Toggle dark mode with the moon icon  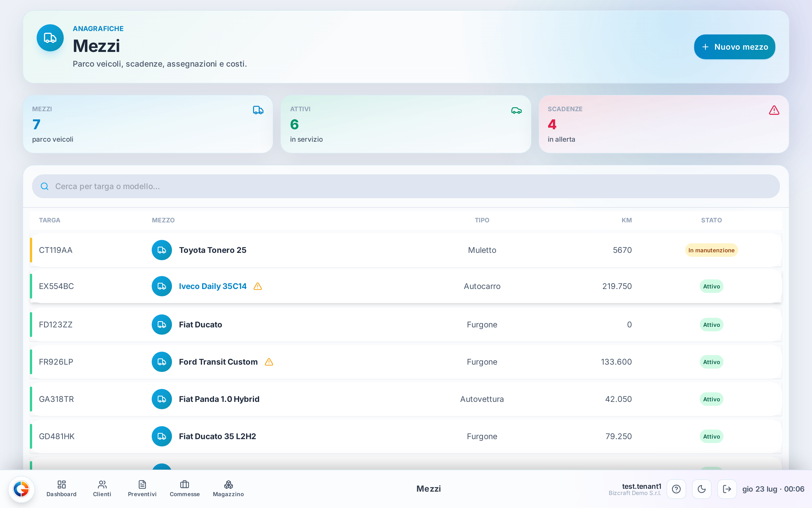coord(701,489)
